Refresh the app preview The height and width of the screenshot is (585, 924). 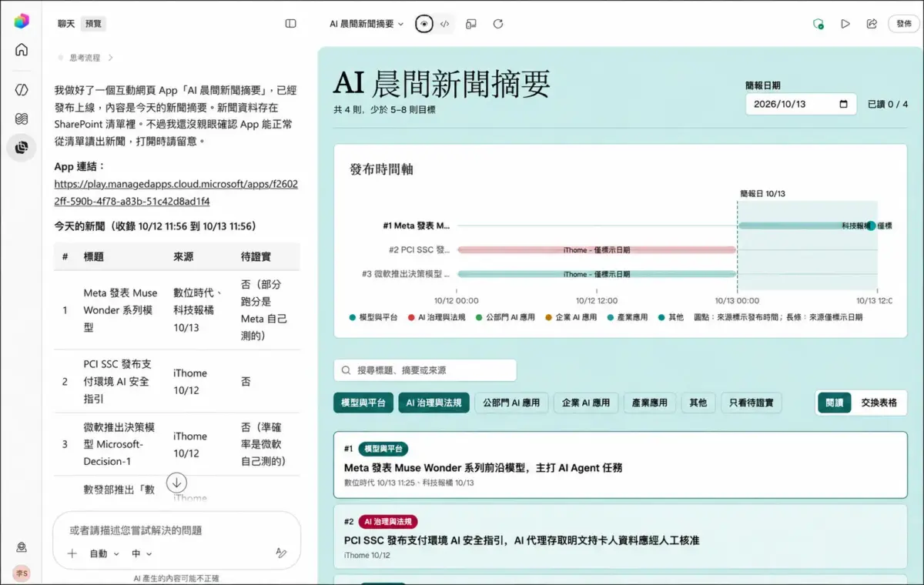(498, 24)
